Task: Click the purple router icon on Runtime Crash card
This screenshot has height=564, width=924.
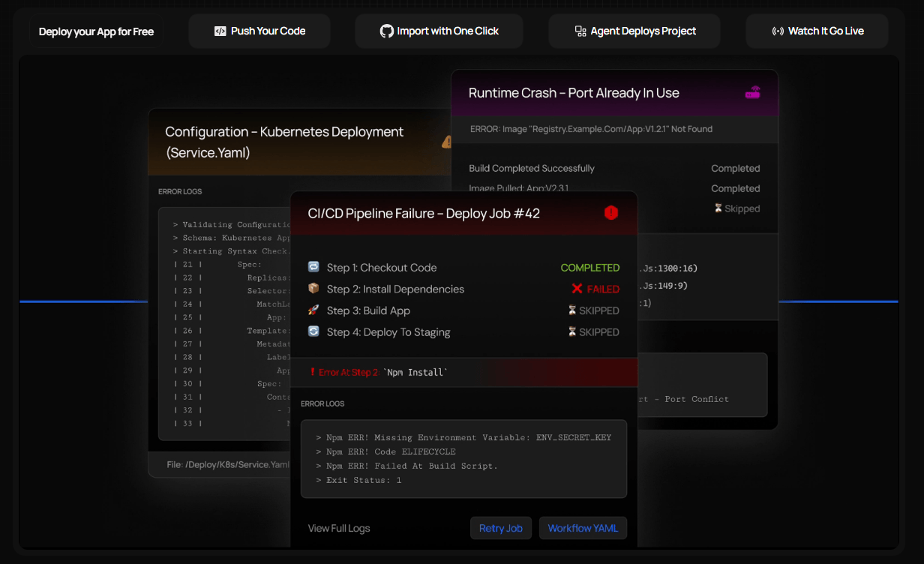Action: [752, 93]
